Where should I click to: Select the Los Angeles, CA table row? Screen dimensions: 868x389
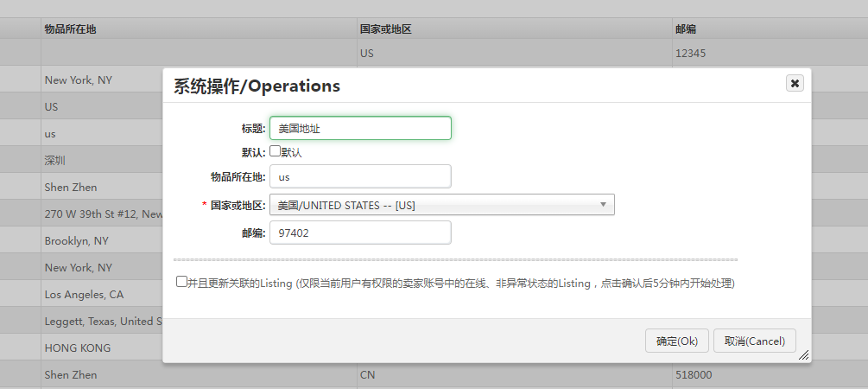84,294
